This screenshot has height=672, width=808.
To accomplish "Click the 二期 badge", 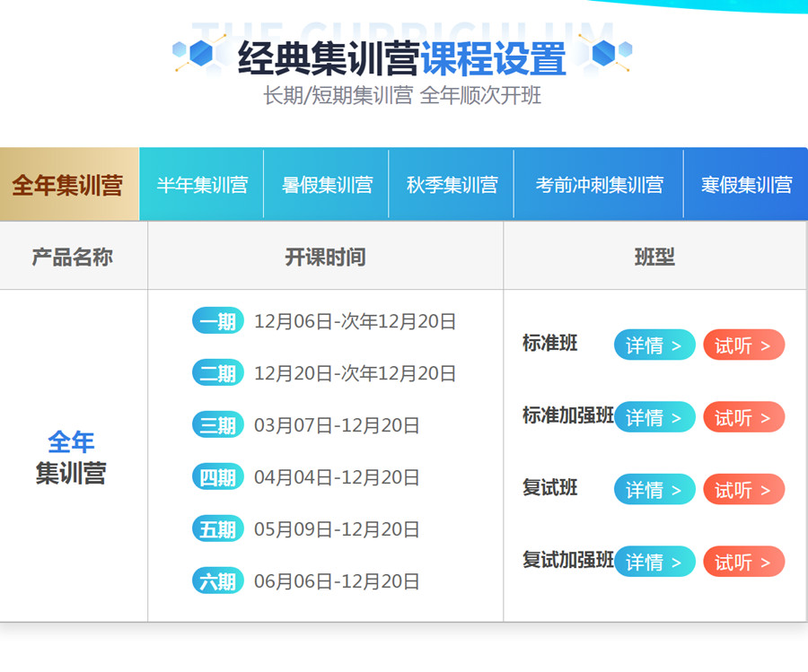I will 218,373.
